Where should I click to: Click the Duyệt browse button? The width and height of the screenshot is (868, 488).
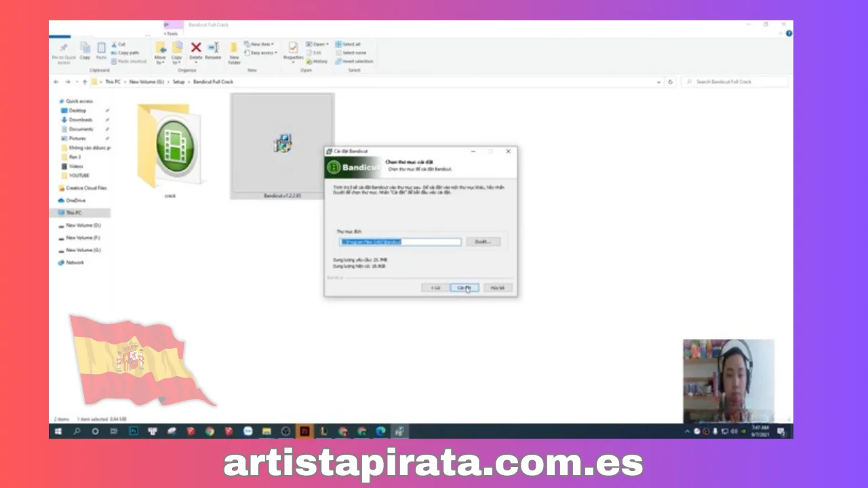pos(483,241)
